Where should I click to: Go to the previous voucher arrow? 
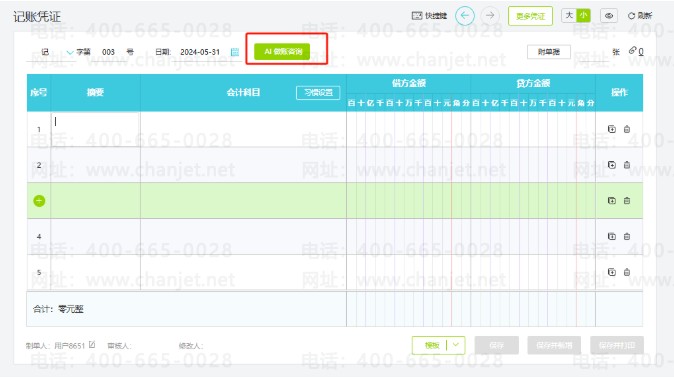point(465,16)
